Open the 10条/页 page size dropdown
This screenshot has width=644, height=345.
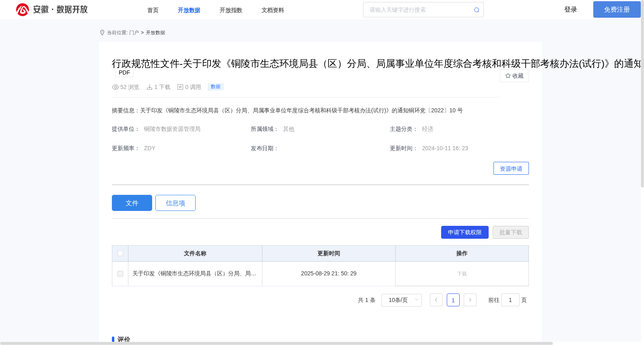click(x=402, y=300)
